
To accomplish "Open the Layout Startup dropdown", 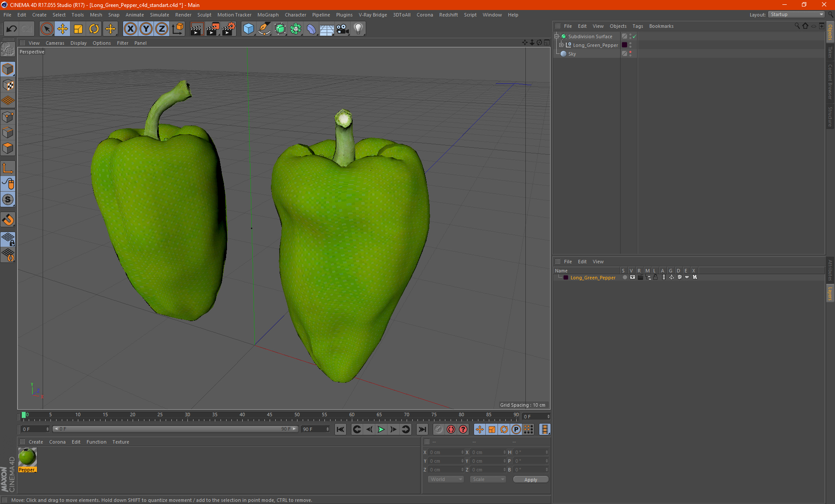I will coord(796,14).
